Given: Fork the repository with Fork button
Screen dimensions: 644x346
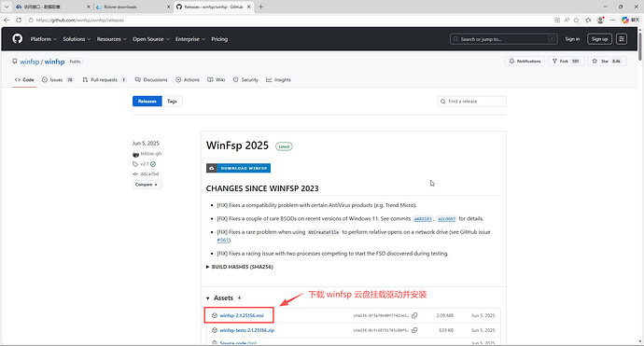Looking at the screenshot, I should (566, 62).
